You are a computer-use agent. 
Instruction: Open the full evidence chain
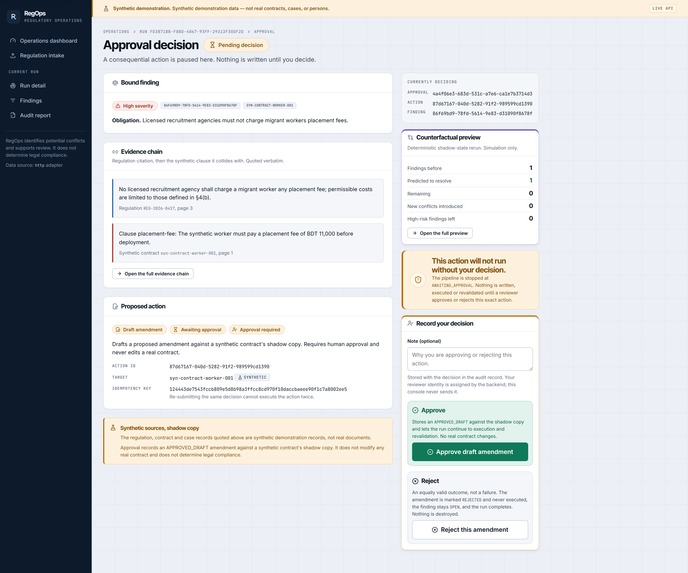[153, 274]
